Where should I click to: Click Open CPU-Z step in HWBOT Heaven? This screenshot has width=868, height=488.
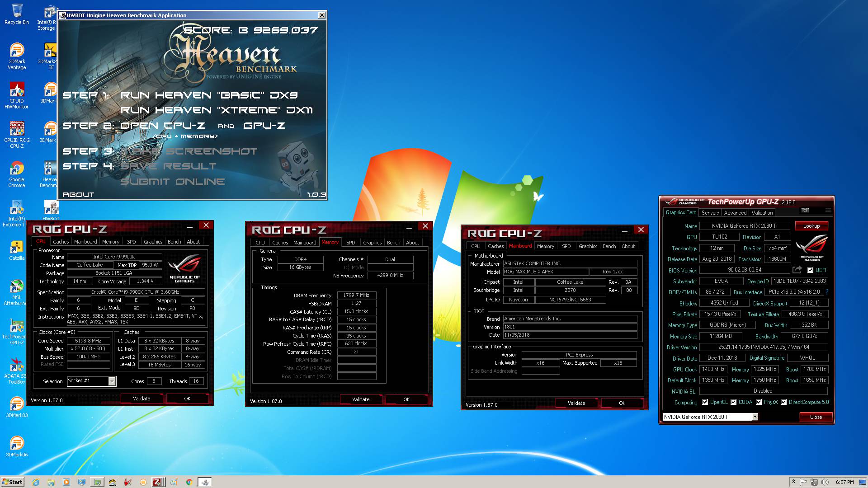tap(163, 126)
